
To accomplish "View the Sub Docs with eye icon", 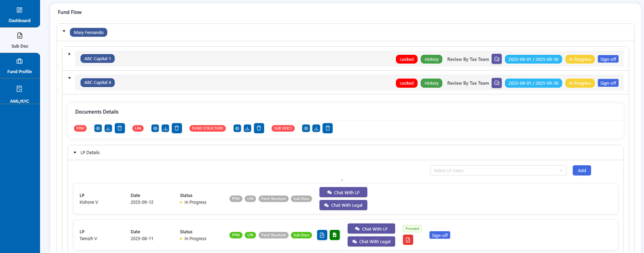I will (306, 128).
